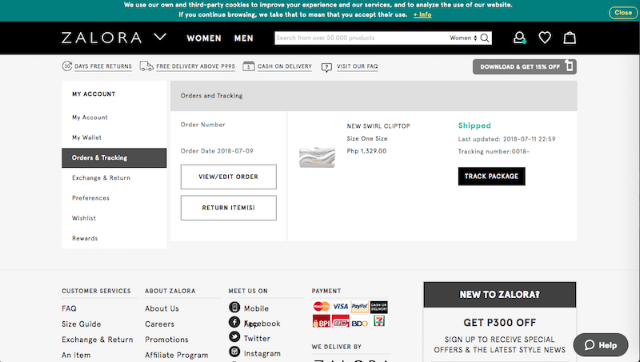Click the Twitter icon in footer

(x=234, y=337)
